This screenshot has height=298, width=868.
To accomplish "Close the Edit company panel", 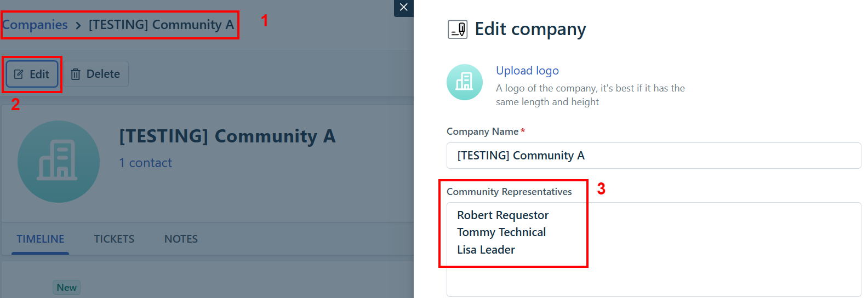I will click(x=404, y=8).
